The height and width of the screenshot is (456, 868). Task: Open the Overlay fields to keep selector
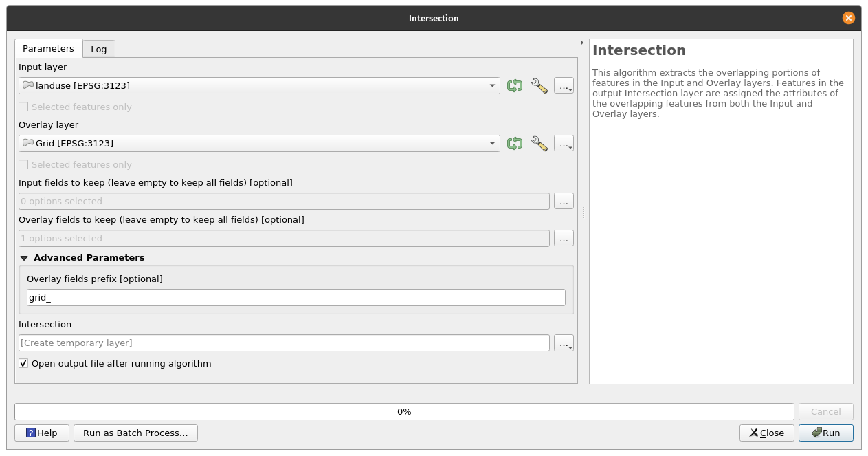(563, 238)
